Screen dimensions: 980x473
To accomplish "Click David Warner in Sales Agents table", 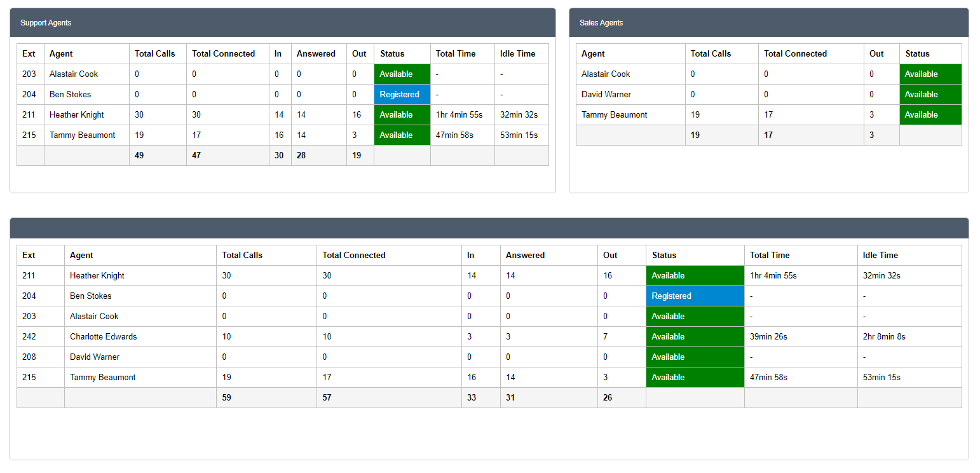I will click(606, 95).
